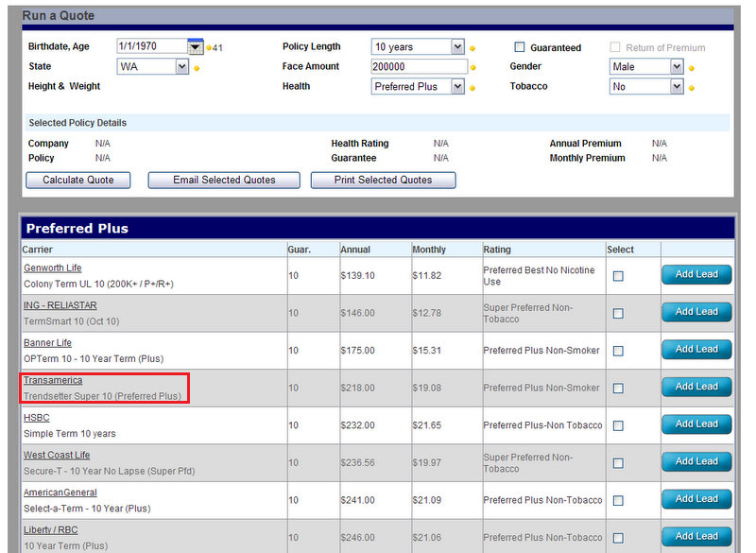Add Lead for Liberty / RBC
756x553 pixels.
[696, 536]
